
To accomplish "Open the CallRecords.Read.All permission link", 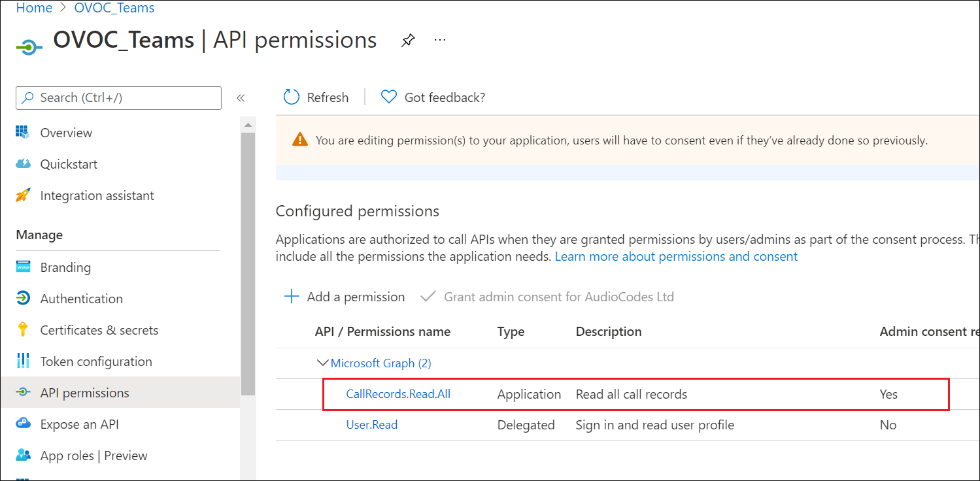I will 398,394.
